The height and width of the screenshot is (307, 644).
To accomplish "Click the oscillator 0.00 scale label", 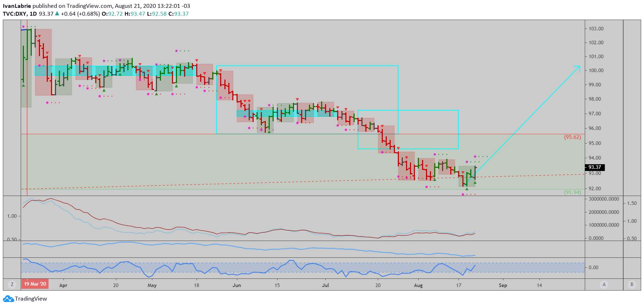I will 593,267.
